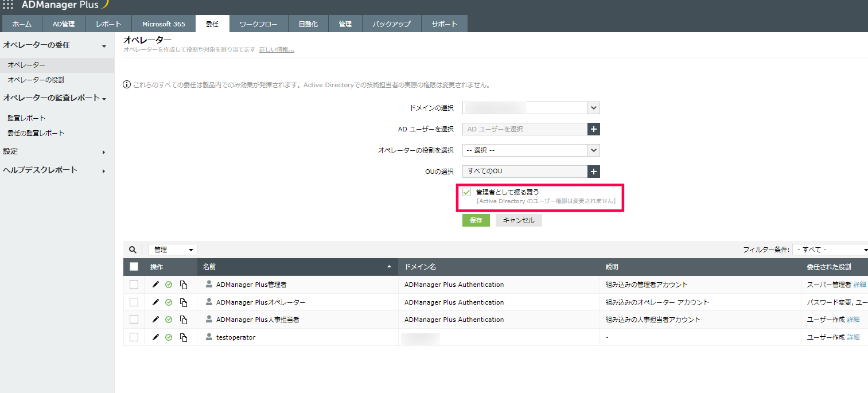The height and width of the screenshot is (393, 868).
Task: Toggle the 管理者として振る舞う checkbox
Action: click(x=467, y=192)
